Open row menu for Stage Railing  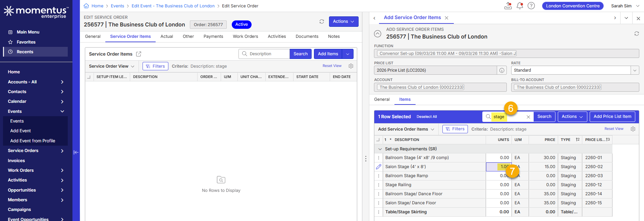(379, 185)
